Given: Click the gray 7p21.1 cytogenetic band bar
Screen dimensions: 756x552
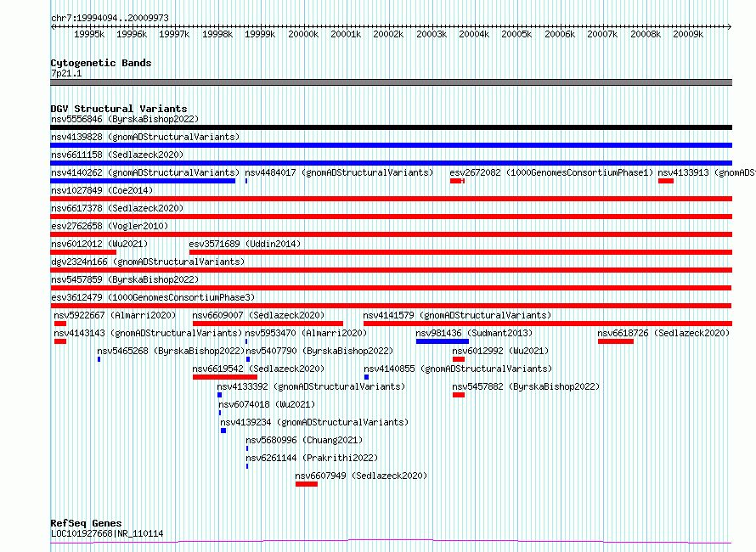Looking at the screenshot, I should (391, 82).
